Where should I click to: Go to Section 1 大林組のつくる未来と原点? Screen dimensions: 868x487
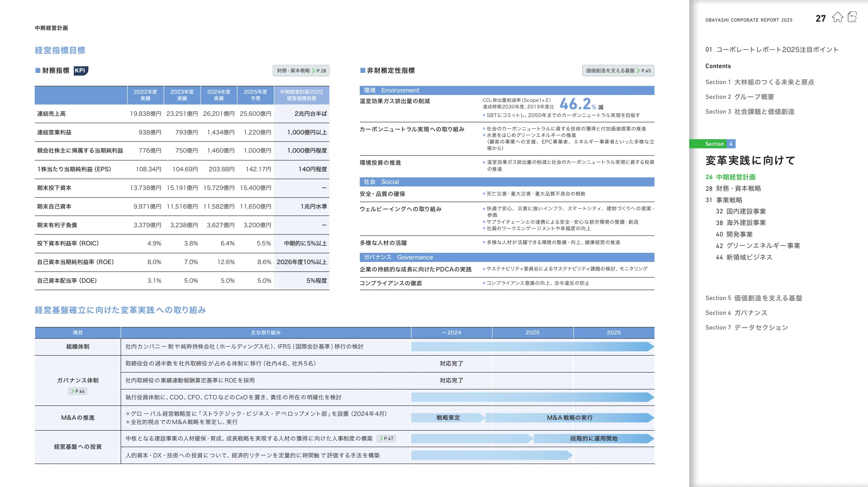759,82
